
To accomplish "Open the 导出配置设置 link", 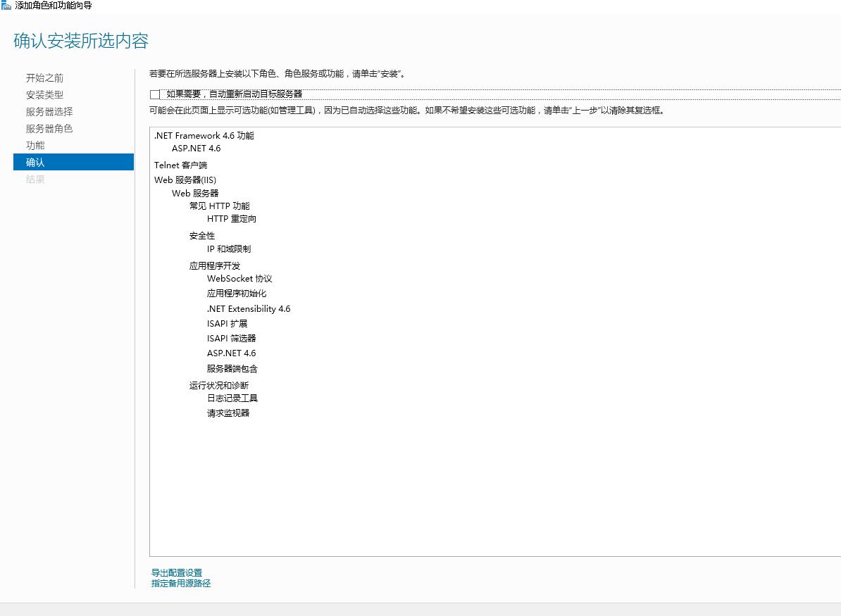I will pos(177,572).
